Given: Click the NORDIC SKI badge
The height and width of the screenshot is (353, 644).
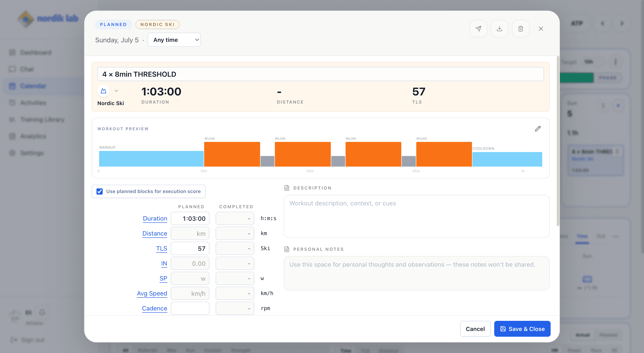Looking at the screenshot, I should click(x=157, y=24).
